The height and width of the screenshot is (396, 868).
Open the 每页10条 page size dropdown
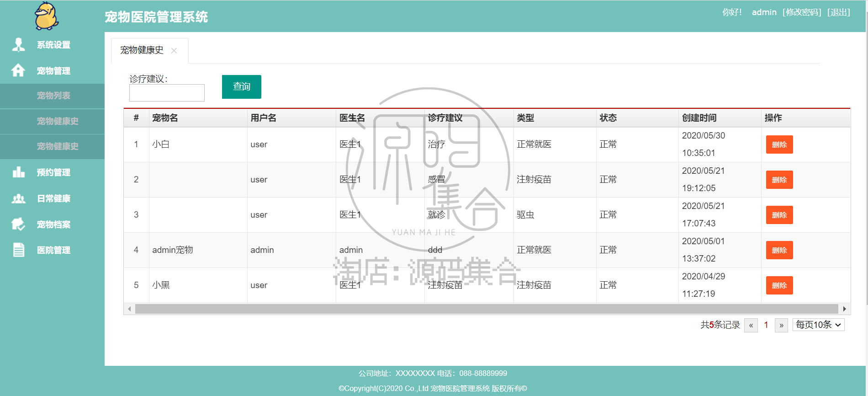[818, 325]
